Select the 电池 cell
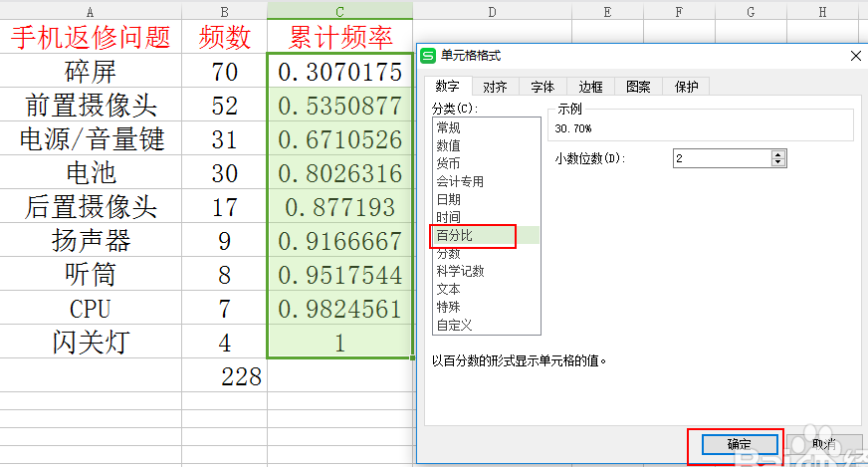The image size is (868, 467). click(x=91, y=173)
